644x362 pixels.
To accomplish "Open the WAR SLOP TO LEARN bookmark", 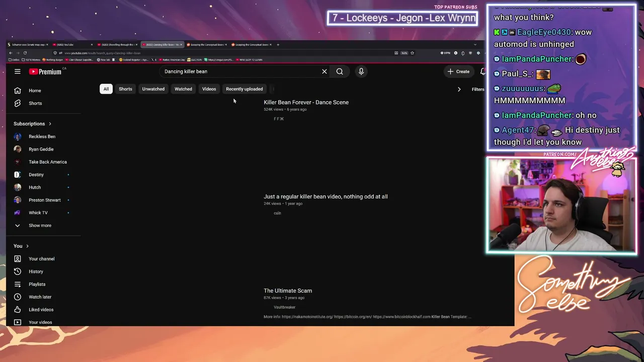I will (x=249, y=60).
